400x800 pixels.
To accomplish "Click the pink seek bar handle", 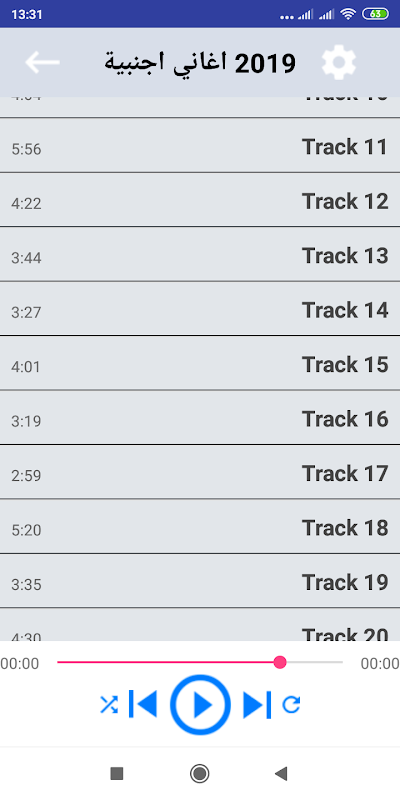I will coord(280,663).
